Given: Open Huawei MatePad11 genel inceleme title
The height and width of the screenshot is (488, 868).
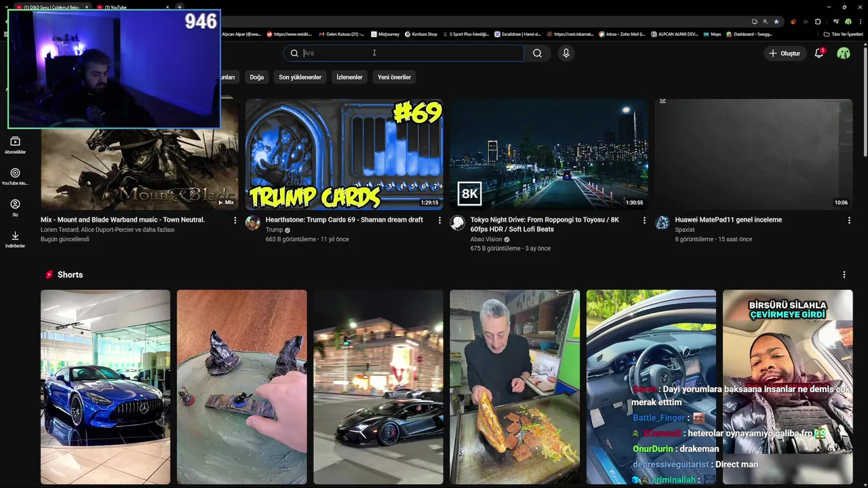Looking at the screenshot, I should click(x=728, y=220).
